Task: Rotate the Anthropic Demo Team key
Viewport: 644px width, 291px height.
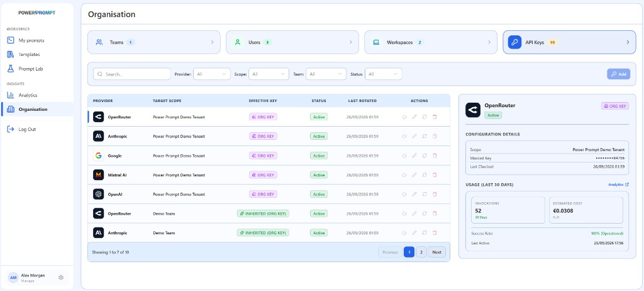Action: (x=425, y=233)
